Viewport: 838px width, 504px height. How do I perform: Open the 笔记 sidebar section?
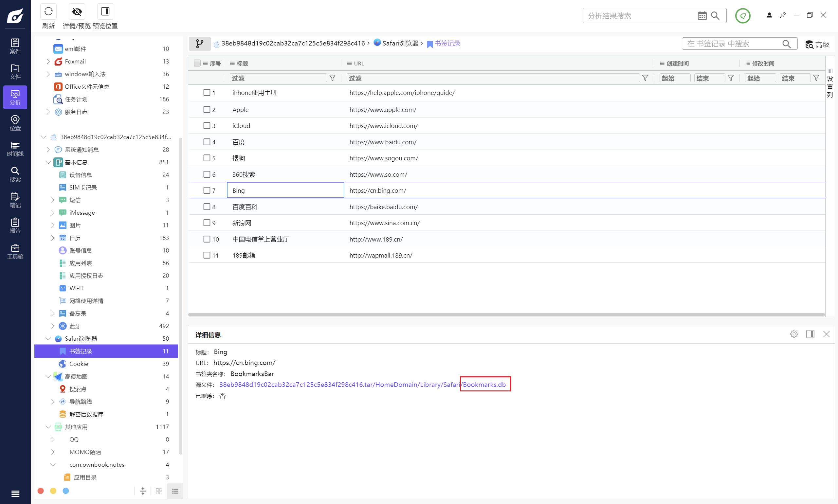tap(15, 200)
